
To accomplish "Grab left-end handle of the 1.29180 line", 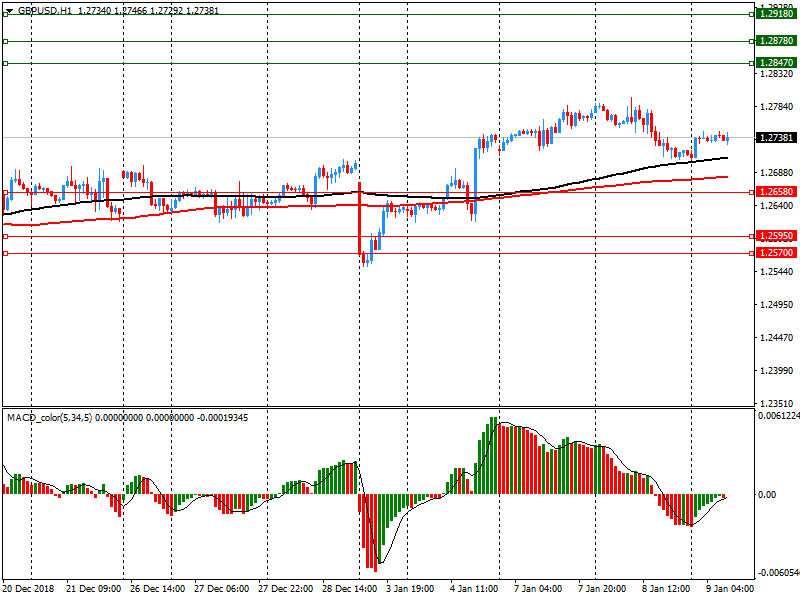I will 5,15.
